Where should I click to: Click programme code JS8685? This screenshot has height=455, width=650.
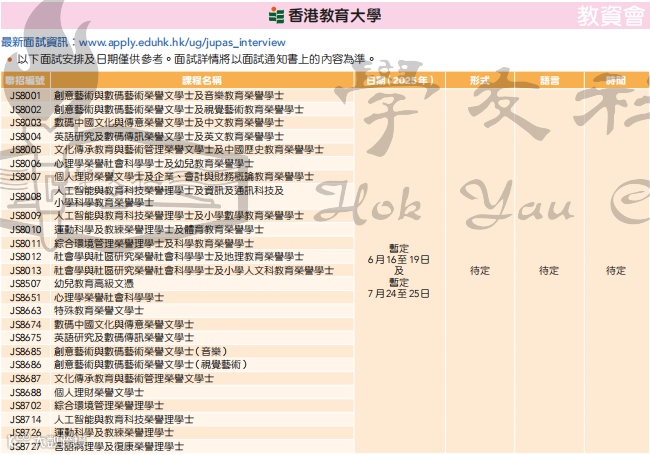25,351
